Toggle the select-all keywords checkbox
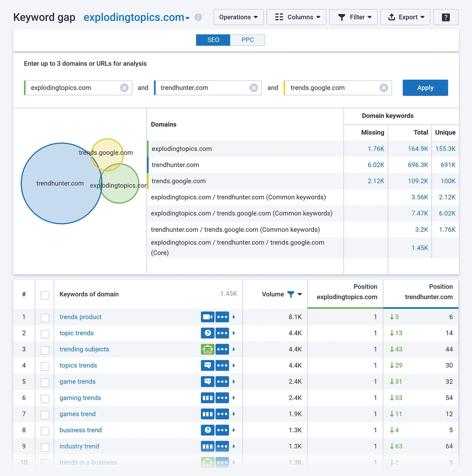 pyautogui.click(x=45, y=295)
